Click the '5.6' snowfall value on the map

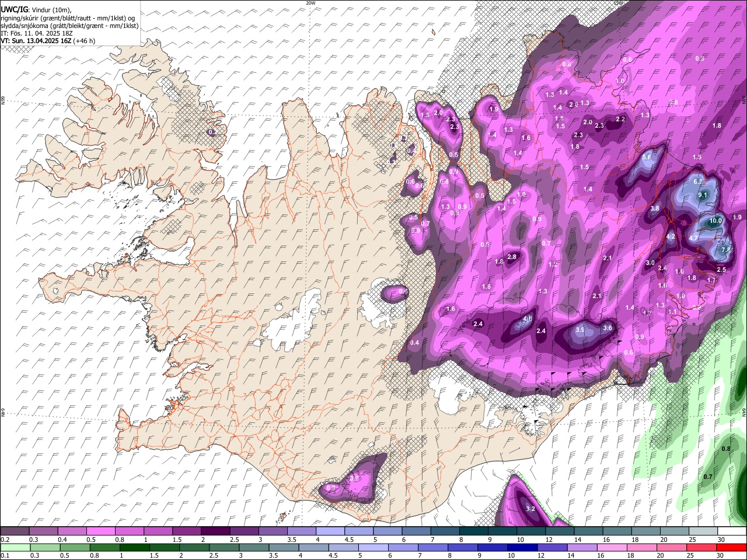(x=647, y=157)
